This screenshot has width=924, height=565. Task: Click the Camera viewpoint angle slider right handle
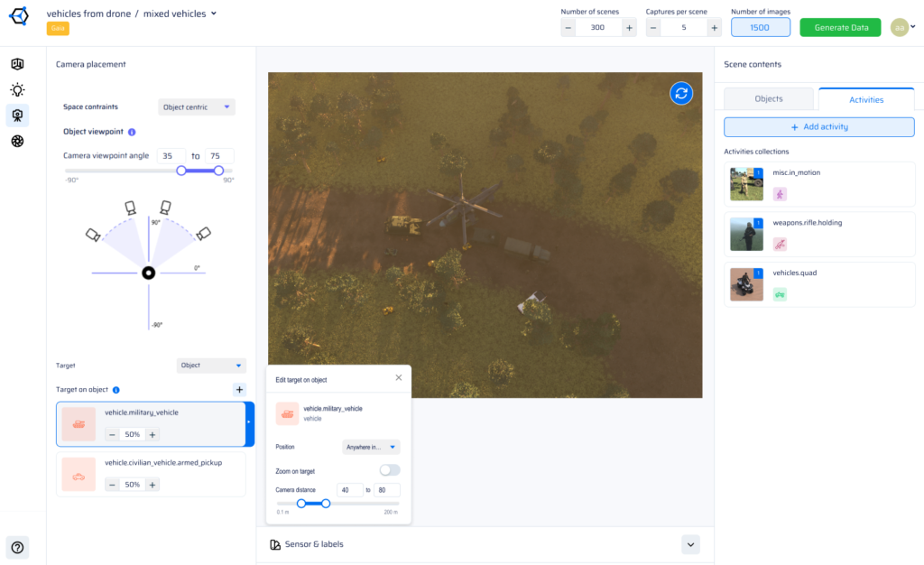click(x=218, y=170)
